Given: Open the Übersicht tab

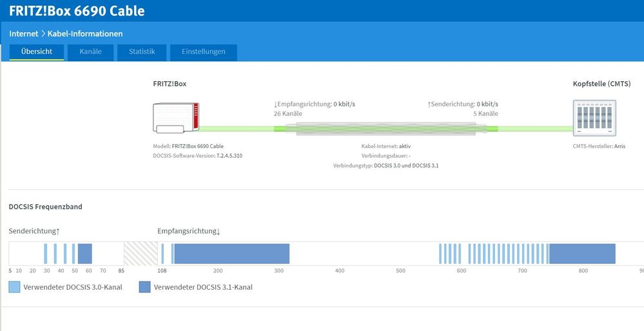Looking at the screenshot, I should [37, 52].
